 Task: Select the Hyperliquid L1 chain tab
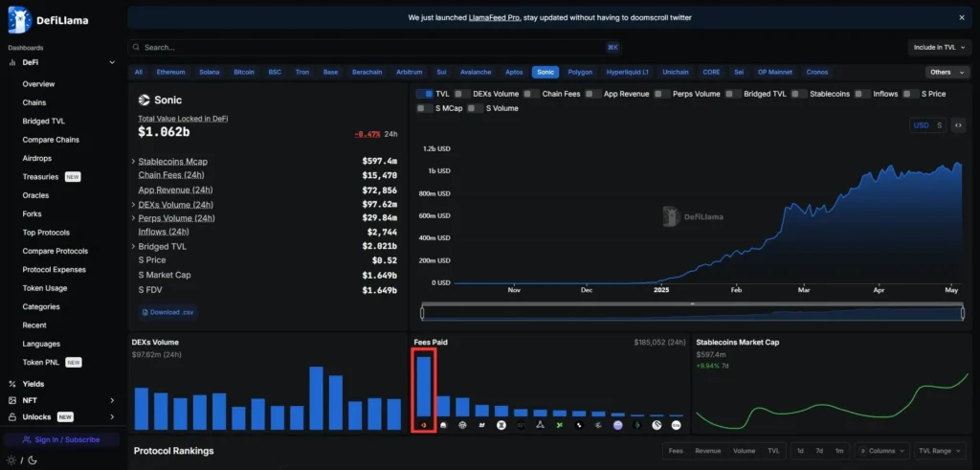click(628, 72)
